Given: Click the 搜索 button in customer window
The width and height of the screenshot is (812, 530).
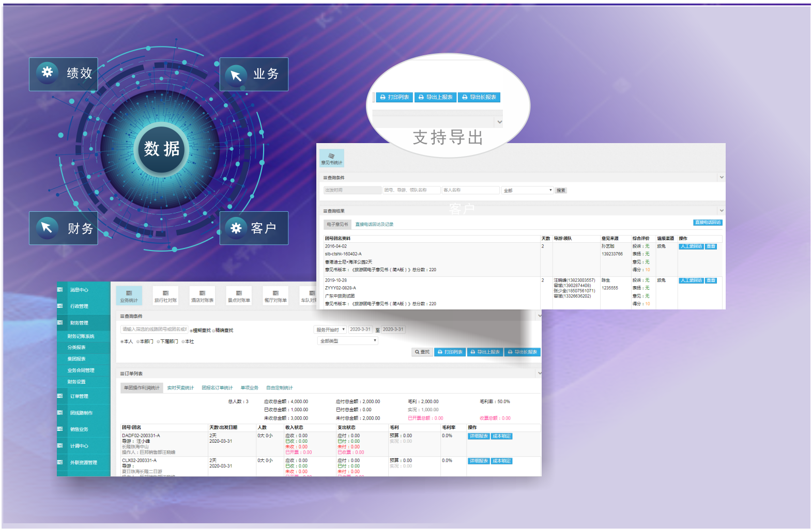Looking at the screenshot, I should pyautogui.click(x=561, y=190).
